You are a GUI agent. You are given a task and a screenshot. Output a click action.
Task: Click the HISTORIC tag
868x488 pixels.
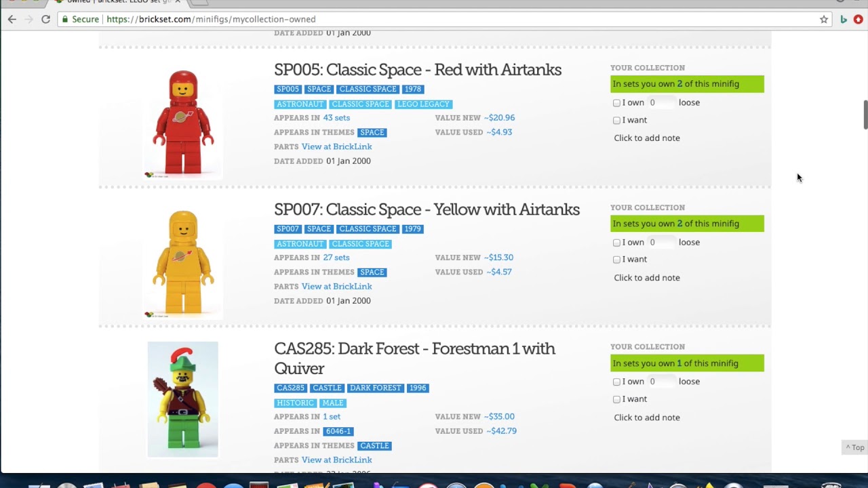(x=295, y=403)
